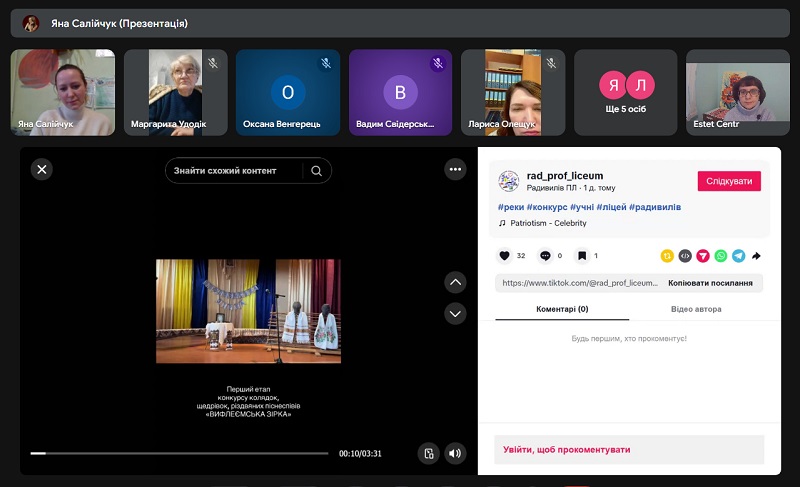Toggle the auto-scroll icon beside volume
This screenshot has width=800, height=487.
point(429,453)
